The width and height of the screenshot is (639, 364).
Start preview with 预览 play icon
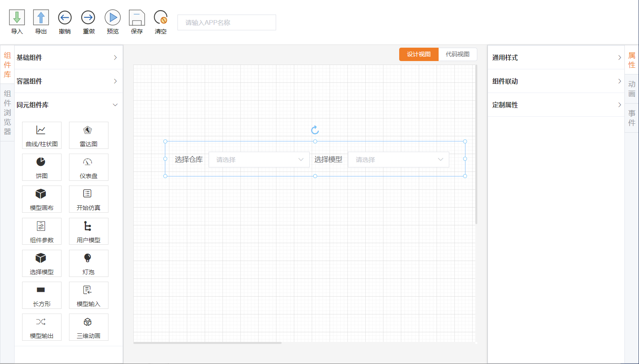point(113,18)
